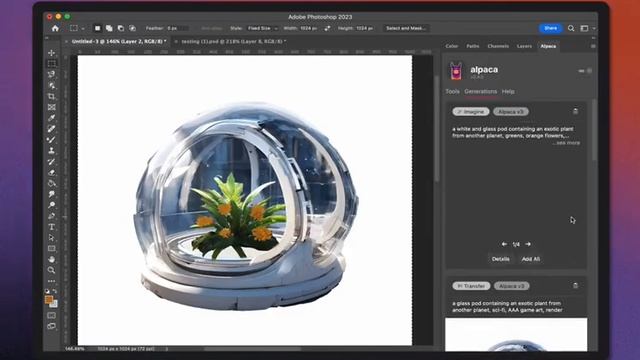Select the Rectangle shape tool
640x360 pixels.
click(x=51, y=249)
